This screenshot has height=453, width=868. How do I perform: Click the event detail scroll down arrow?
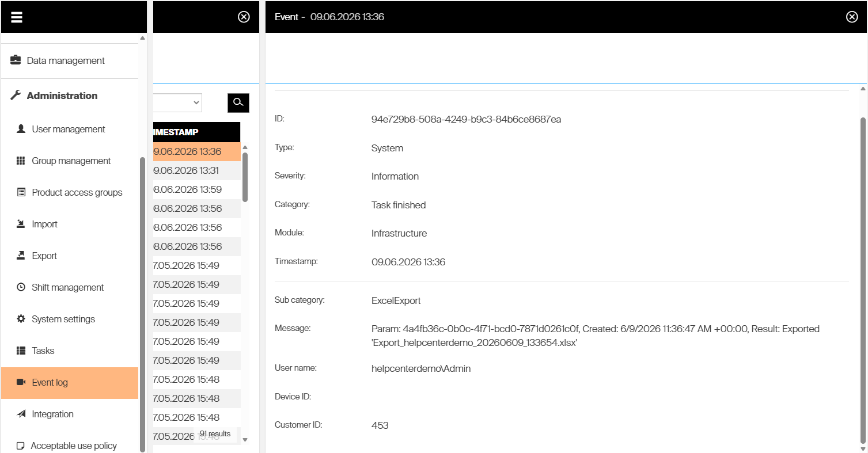(x=862, y=448)
